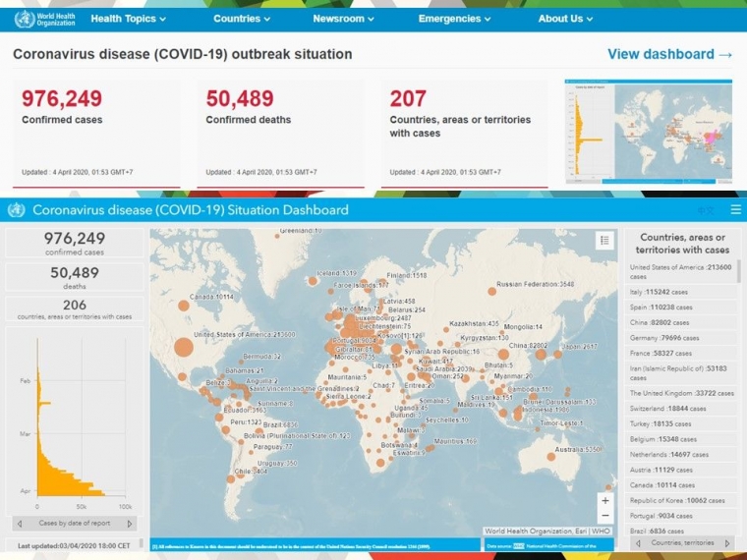The width and height of the screenshot is (747, 560).
Task: Click the country list scrollbar
Action: pos(739,271)
